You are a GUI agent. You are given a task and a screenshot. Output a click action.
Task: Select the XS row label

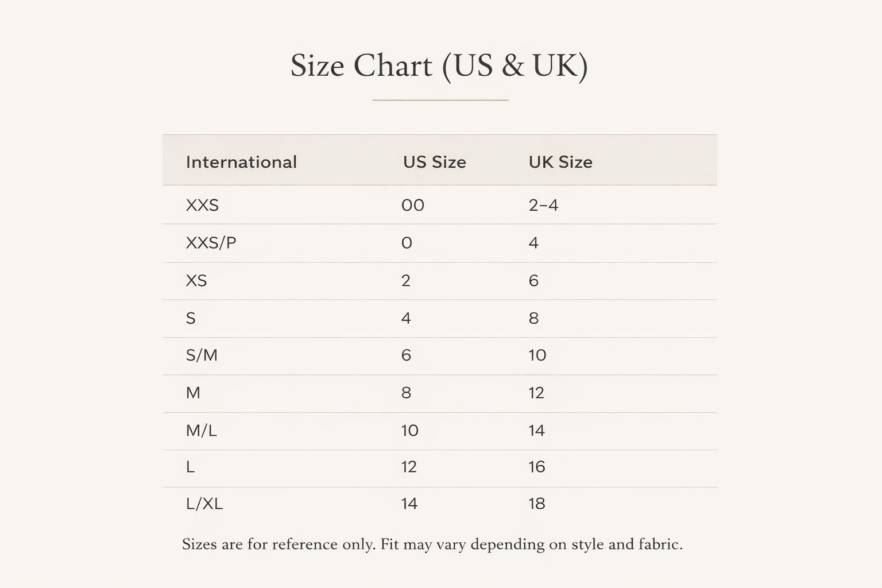(196, 281)
